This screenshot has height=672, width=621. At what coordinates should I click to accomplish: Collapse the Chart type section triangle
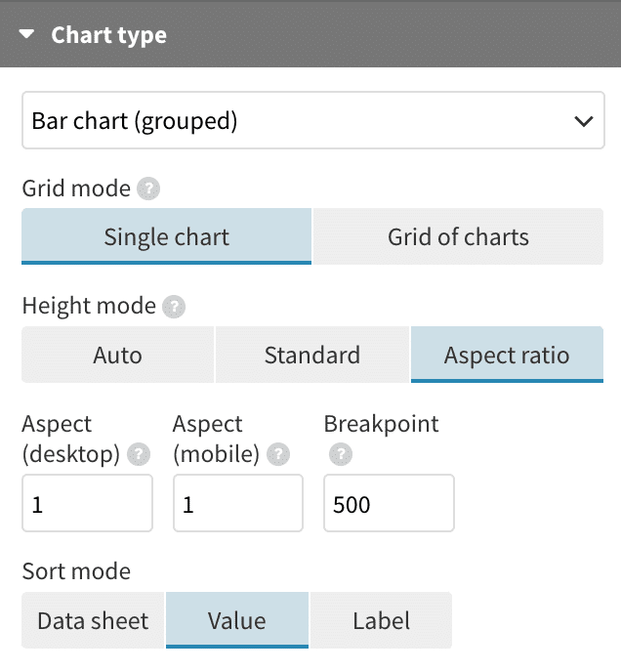point(26,34)
